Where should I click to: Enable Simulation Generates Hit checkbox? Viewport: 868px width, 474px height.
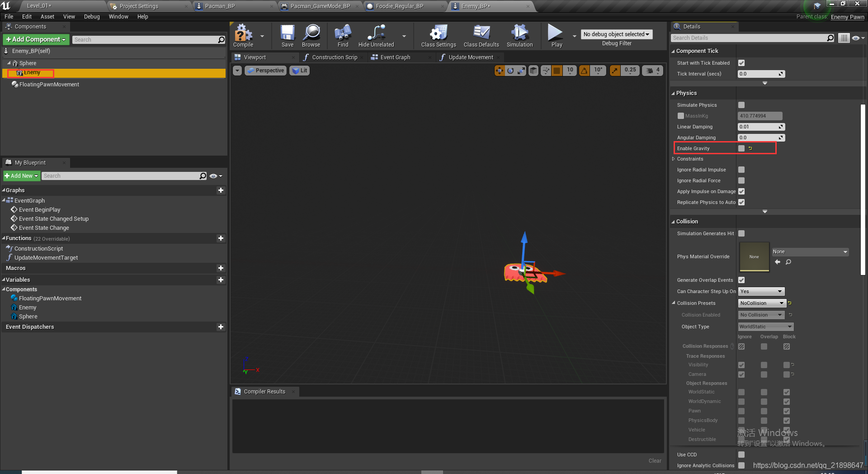pyautogui.click(x=741, y=233)
